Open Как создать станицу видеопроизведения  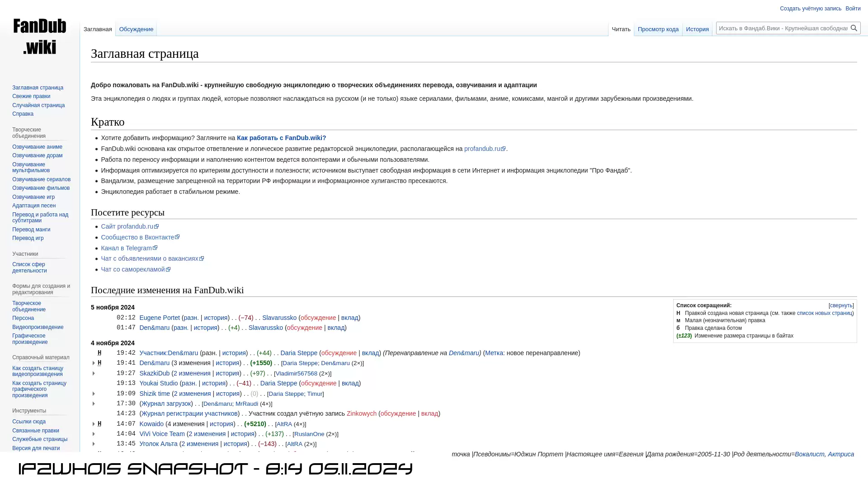click(x=38, y=371)
